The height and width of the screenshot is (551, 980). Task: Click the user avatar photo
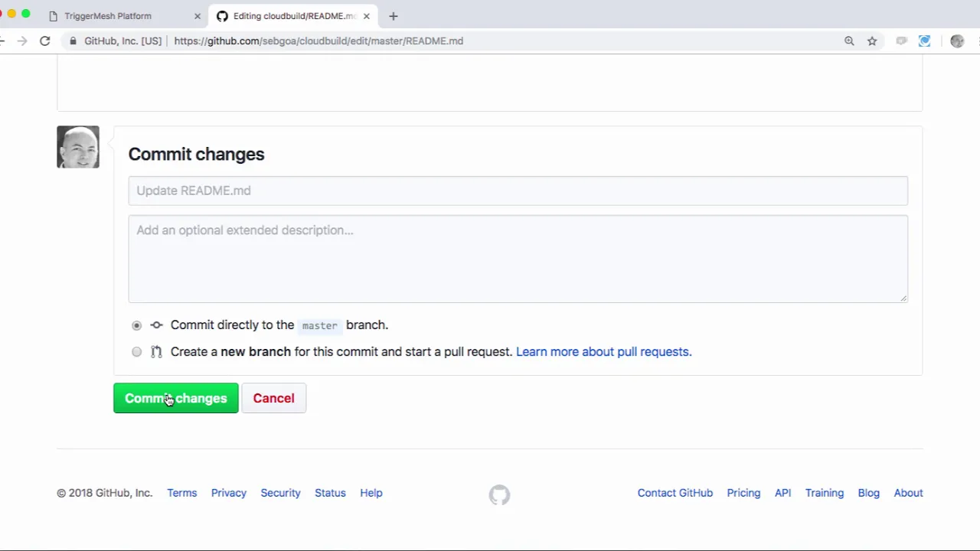(78, 147)
